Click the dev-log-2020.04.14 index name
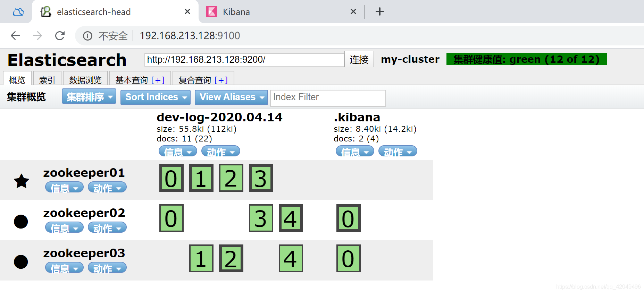This screenshot has height=293, width=644. (219, 118)
